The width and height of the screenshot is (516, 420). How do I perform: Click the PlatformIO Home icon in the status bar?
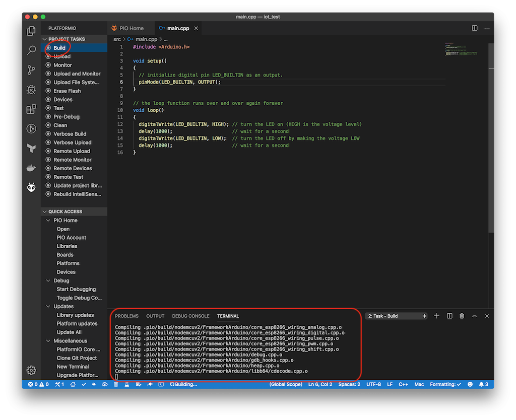click(x=73, y=384)
